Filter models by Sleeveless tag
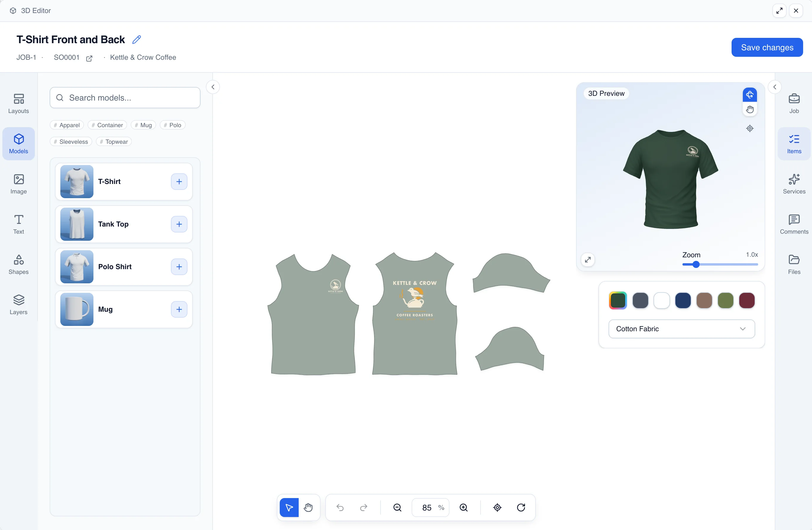 point(71,142)
